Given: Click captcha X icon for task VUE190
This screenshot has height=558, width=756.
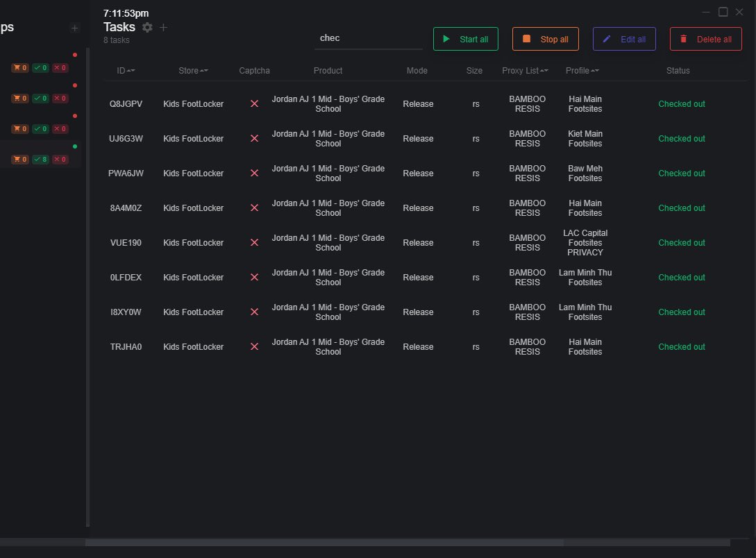Looking at the screenshot, I should [x=255, y=242].
